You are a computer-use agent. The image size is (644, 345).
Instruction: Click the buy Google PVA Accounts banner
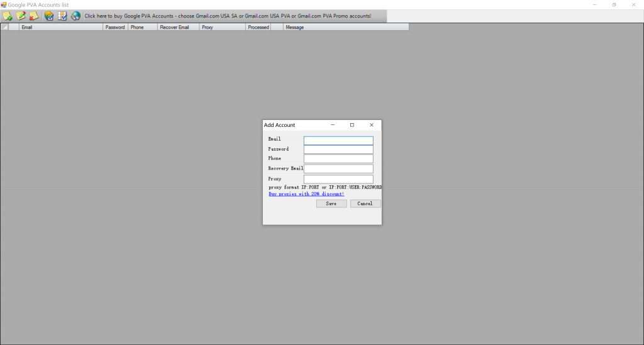(x=228, y=16)
